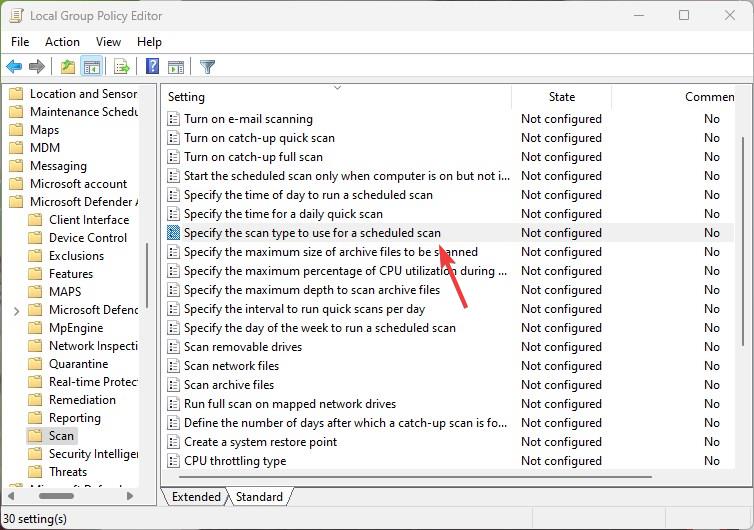754x530 pixels.
Task: Select the Features folder
Action: coord(71,274)
